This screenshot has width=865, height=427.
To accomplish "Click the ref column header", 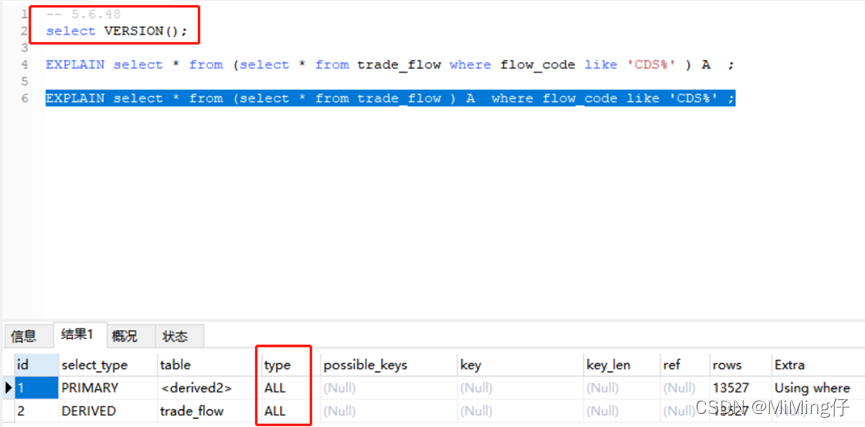I will [684, 365].
